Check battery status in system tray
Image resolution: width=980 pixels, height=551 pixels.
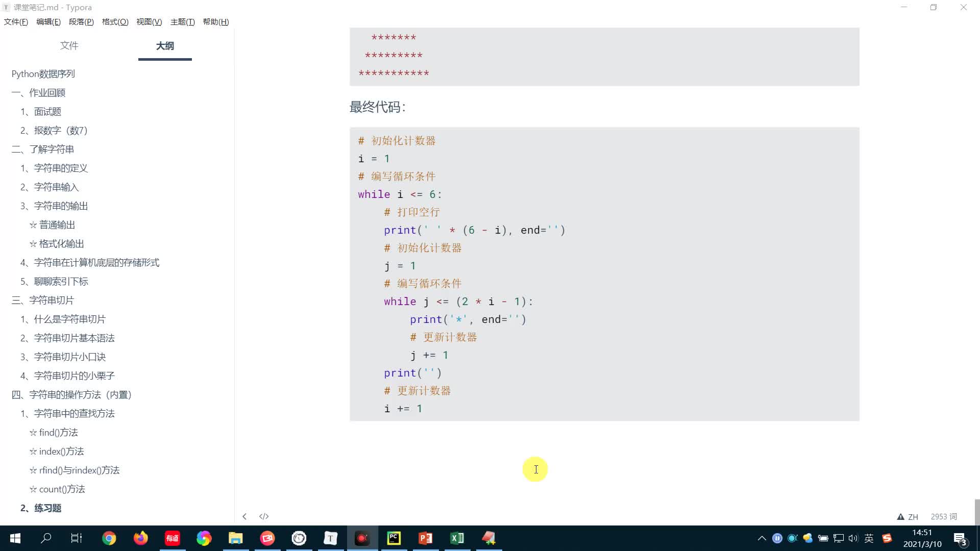tap(823, 538)
